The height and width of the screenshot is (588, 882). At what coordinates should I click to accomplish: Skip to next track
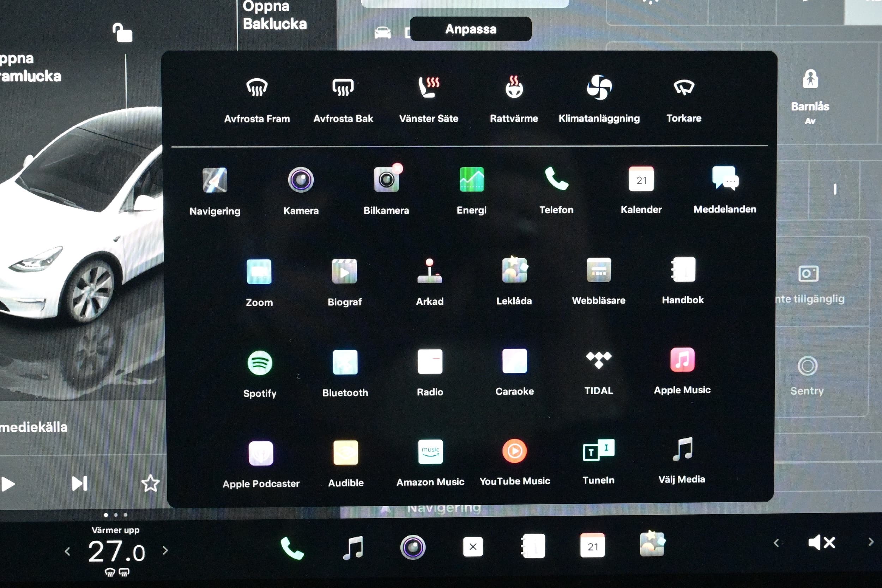pos(79,483)
